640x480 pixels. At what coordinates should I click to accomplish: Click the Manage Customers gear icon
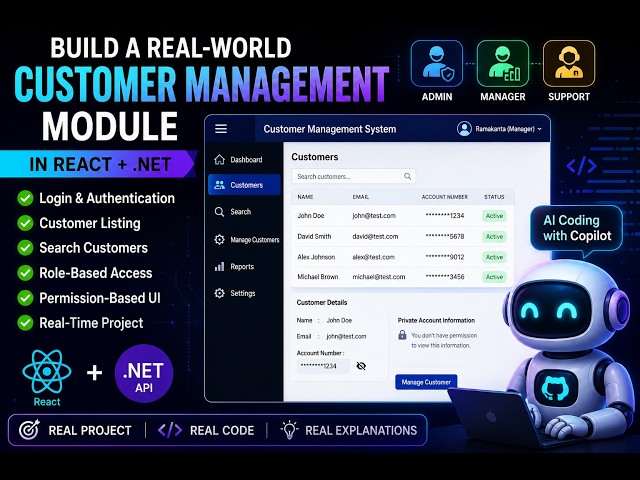(220, 240)
